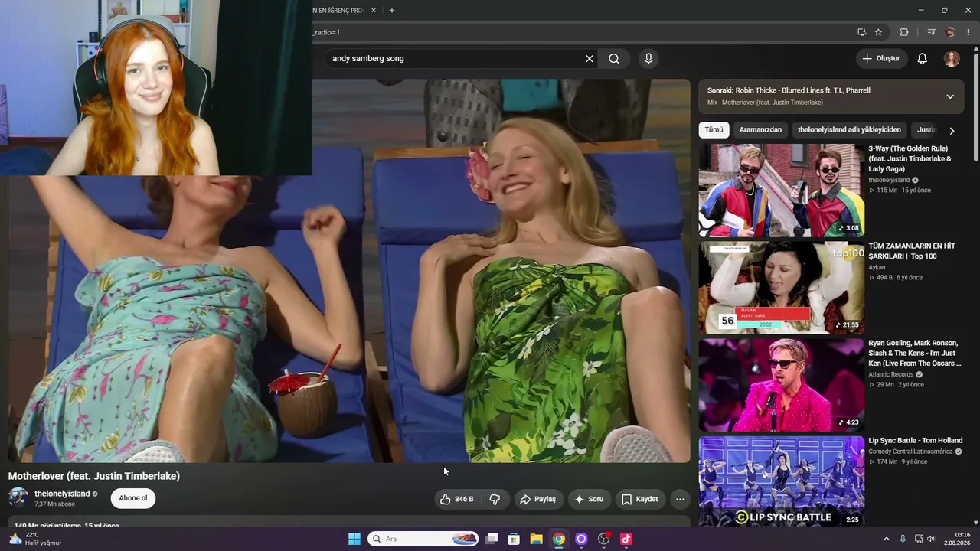The height and width of the screenshot is (551, 980).
Task: Start voice search with the microphone
Action: pyautogui.click(x=648, y=59)
